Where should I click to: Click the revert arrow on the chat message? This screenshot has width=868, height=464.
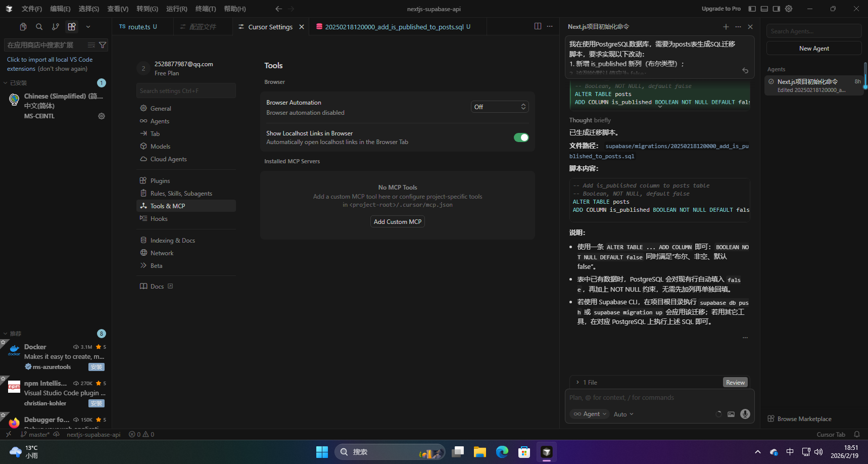(x=745, y=71)
